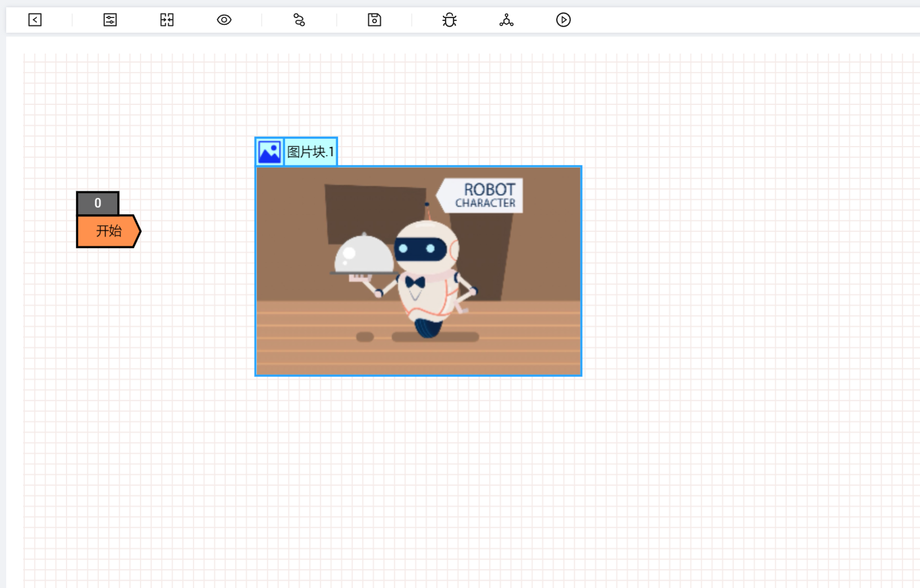Run the flow with play icon
This screenshot has height=588, width=920.
click(564, 20)
